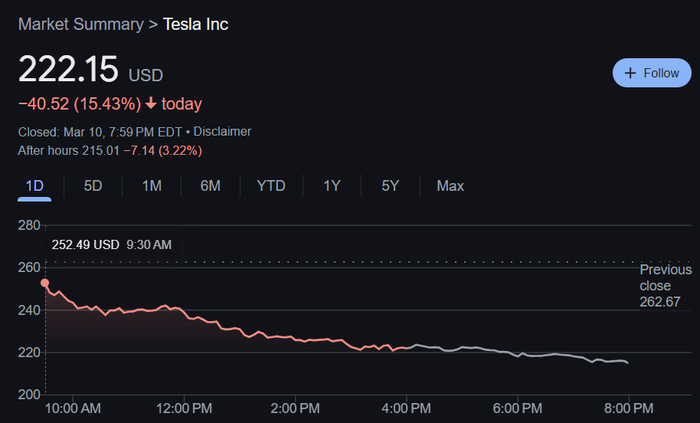Select the 1D time range tab
700x423 pixels.
[34, 186]
